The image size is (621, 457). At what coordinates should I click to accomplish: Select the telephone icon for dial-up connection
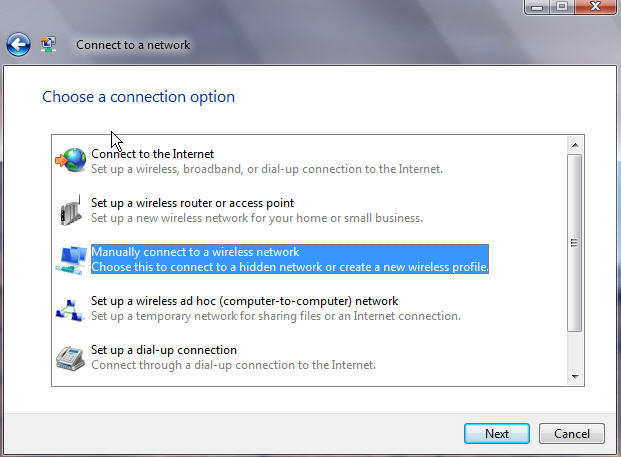coord(70,358)
